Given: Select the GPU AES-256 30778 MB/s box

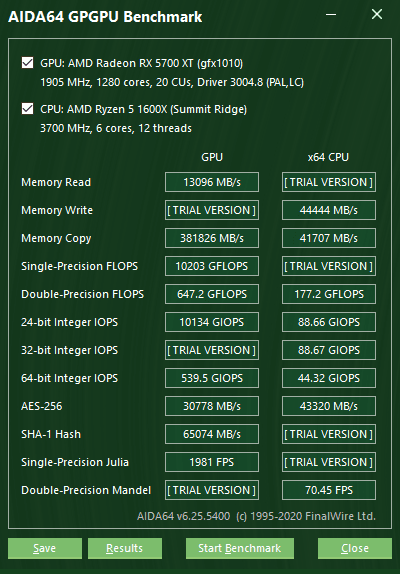Looking at the screenshot, I should pos(212,406).
